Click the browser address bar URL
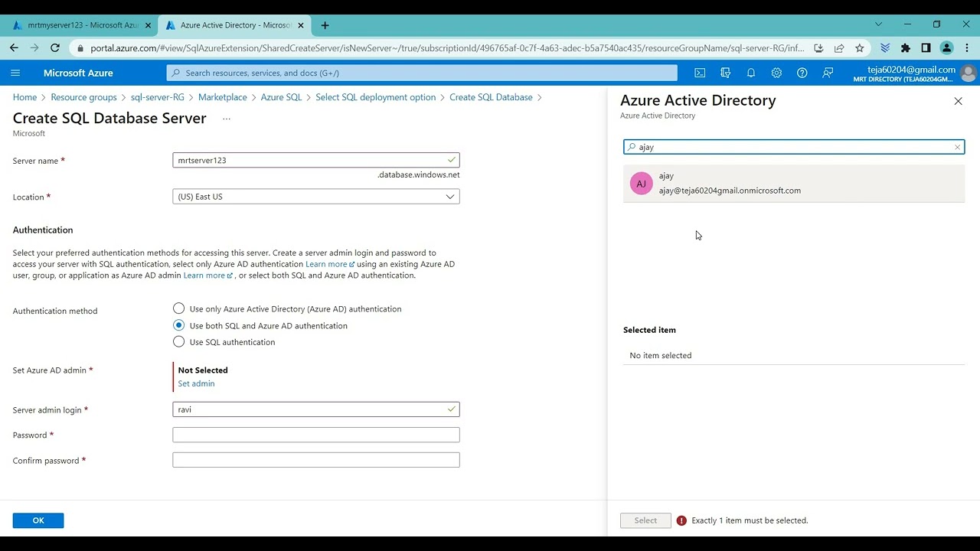This screenshot has width=980, height=551. 447,47
